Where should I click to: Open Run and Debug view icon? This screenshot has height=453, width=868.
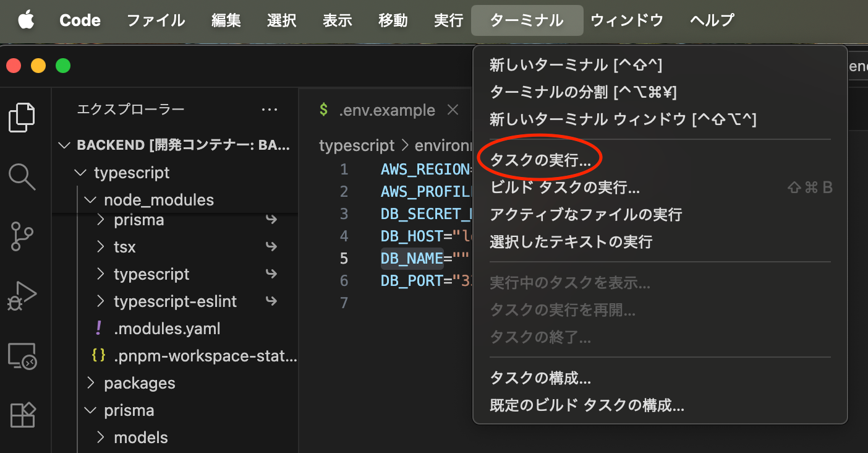point(22,296)
